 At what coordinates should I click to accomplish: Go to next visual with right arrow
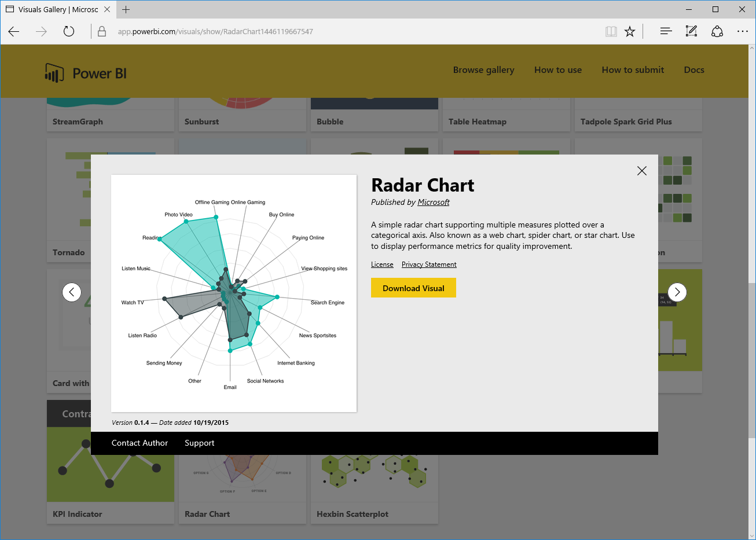677,292
